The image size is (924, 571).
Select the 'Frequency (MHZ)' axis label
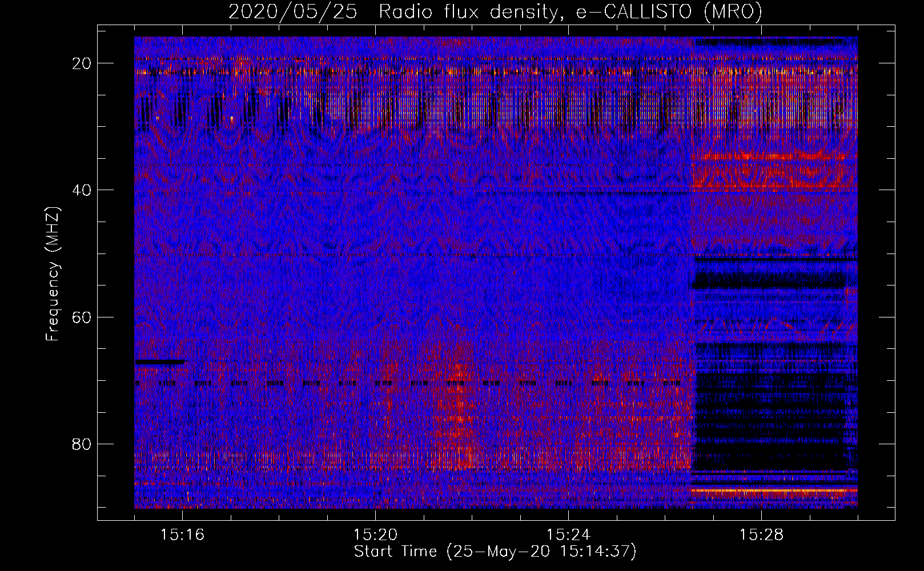coord(53,274)
